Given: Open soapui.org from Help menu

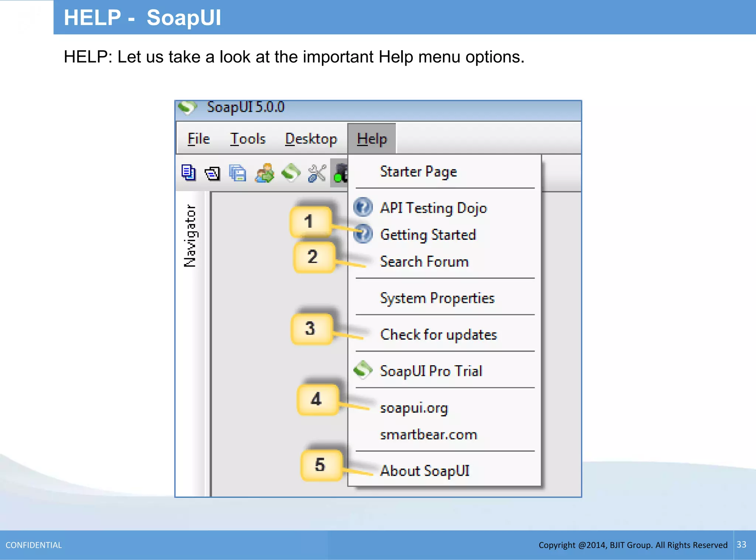Looking at the screenshot, I should [444, 408].
